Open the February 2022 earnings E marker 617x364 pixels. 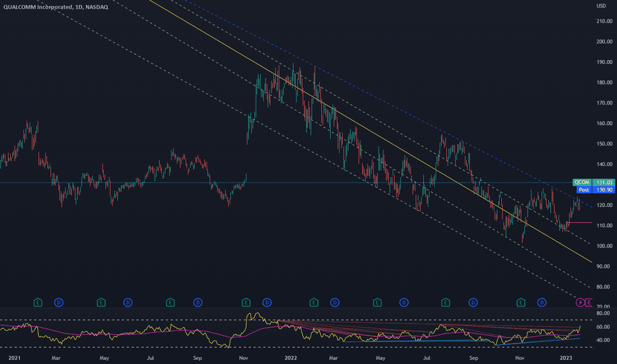point(314,302)
